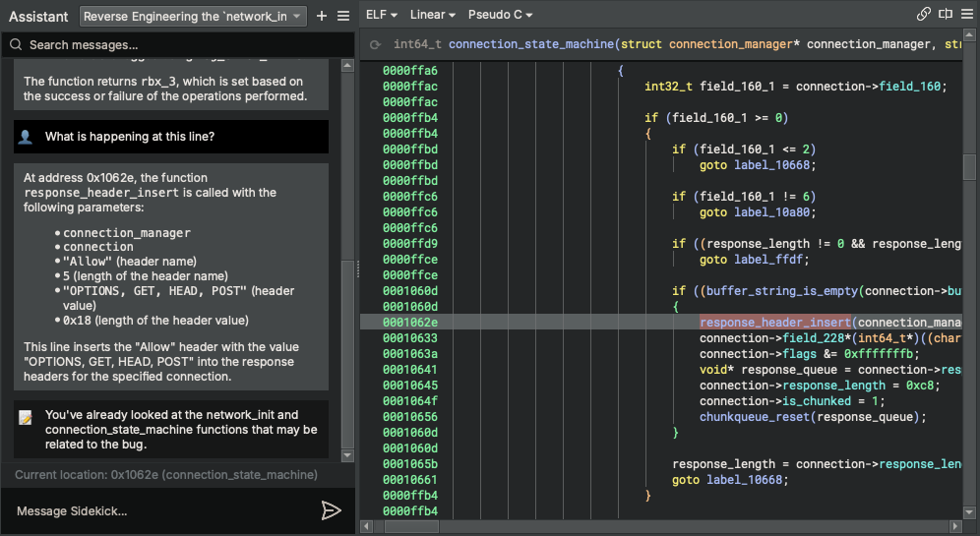The image size is (980, 536).
Task: Click the plus icon to start new chat
Action: pos(321,17)
